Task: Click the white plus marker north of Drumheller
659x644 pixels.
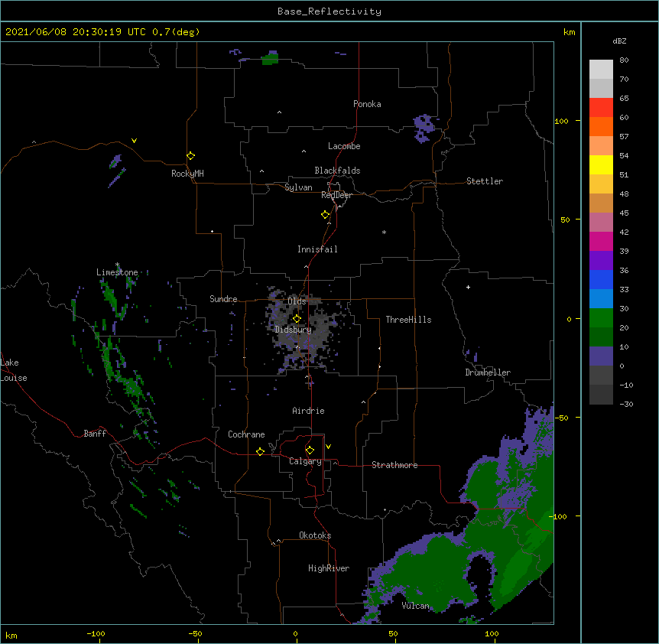Action: 468,287
